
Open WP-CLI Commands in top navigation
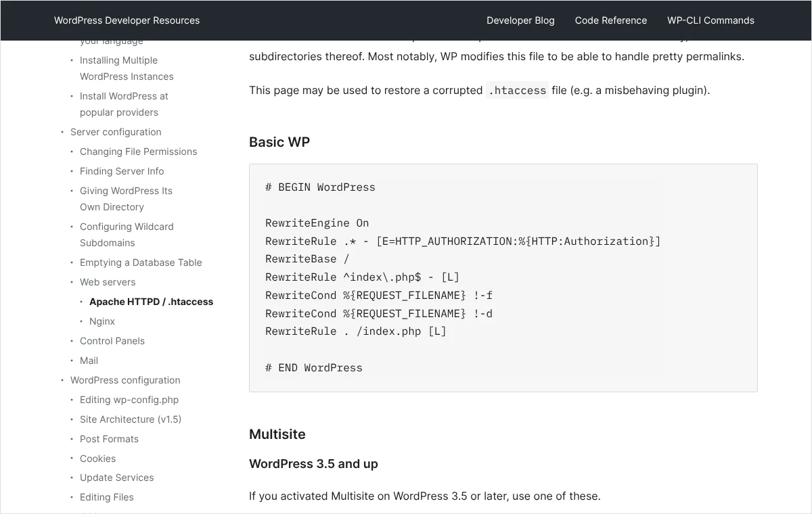pos(710,20)
